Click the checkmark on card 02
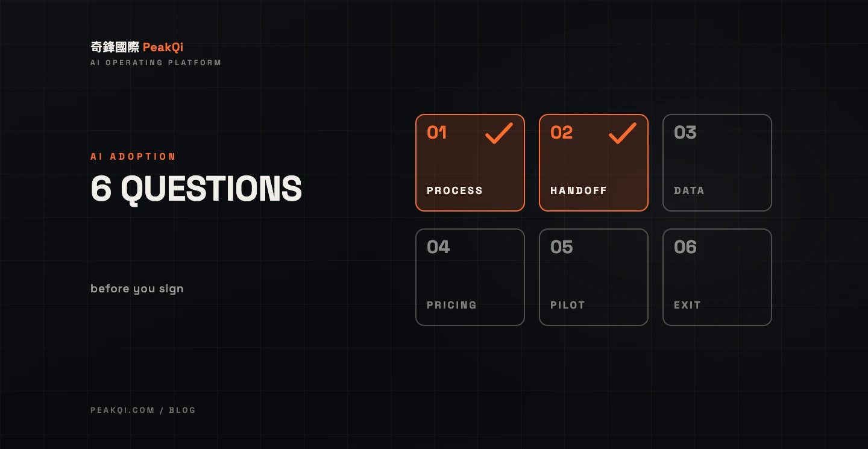This screenshot has width=868, height=449. point(623,133)
